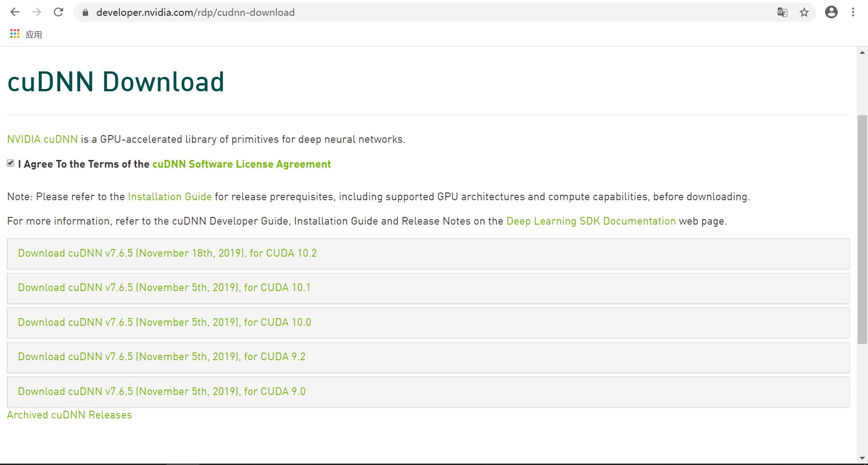This screenshot has width=868, height=465.
Task: Open Archived cuDNN Releases
Action: pyautogui.click(x=70, y=415)
